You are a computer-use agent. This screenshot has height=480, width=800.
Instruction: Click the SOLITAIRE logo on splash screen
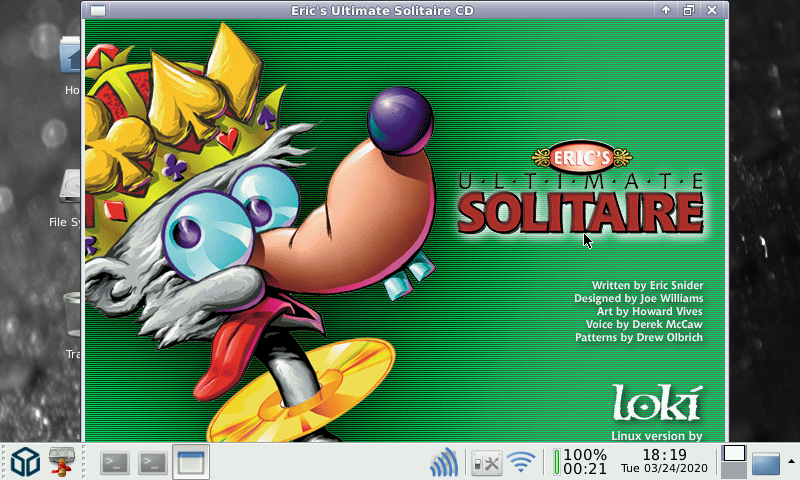(x=581, y=213)
